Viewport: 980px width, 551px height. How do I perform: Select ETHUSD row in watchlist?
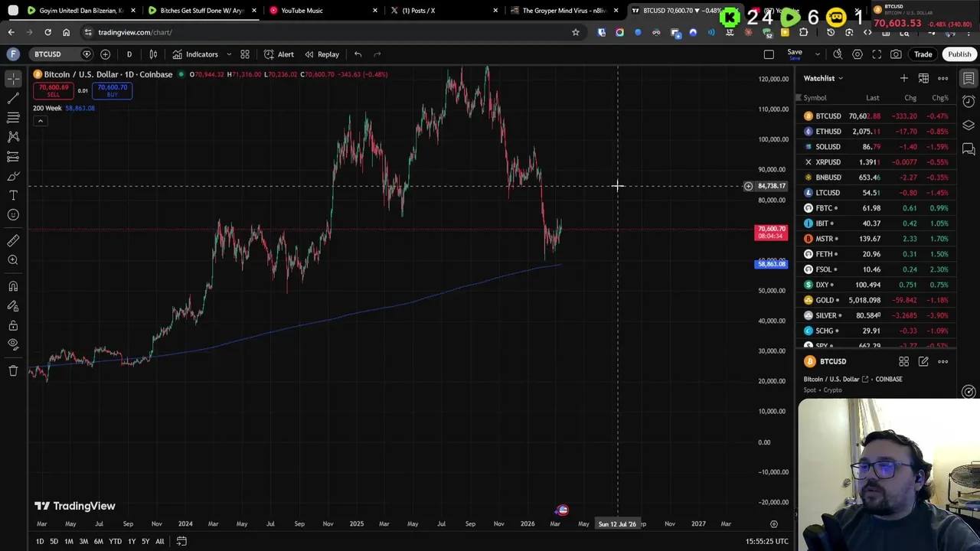point(877,132)
